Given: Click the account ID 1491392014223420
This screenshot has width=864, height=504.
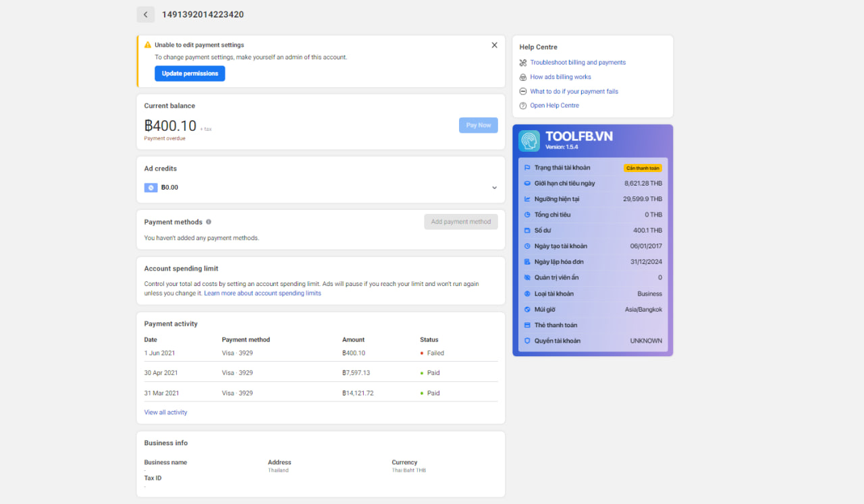Looking at the screenshot, I should point(203,14).
